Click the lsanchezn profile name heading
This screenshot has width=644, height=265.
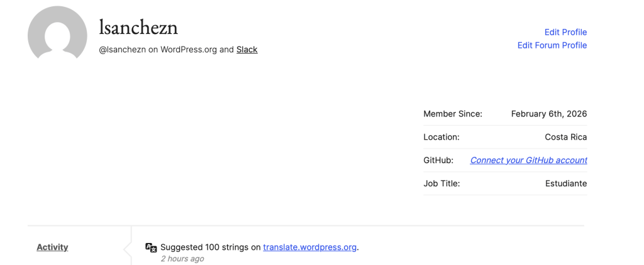pos(138,27)
